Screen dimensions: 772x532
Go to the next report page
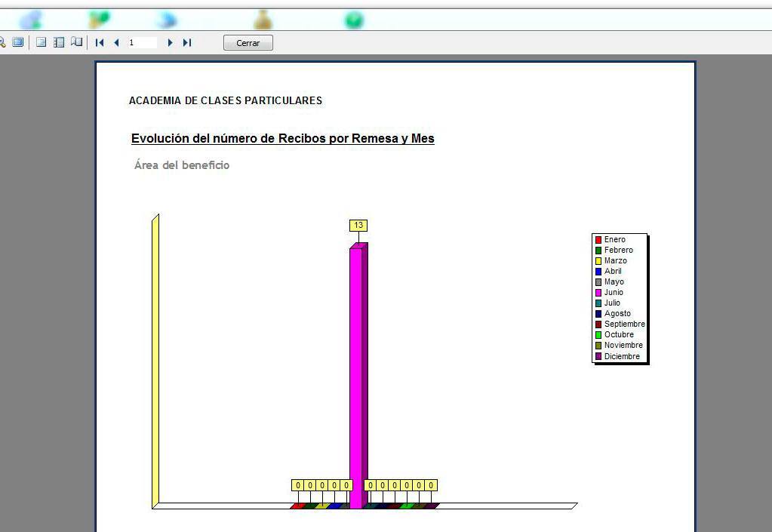(170, 43)
